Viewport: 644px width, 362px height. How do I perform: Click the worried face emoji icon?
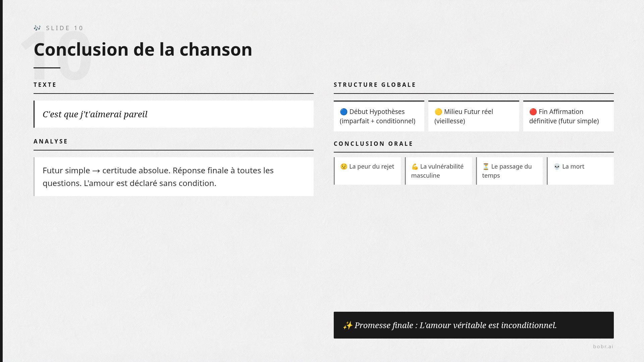point(344,167)
